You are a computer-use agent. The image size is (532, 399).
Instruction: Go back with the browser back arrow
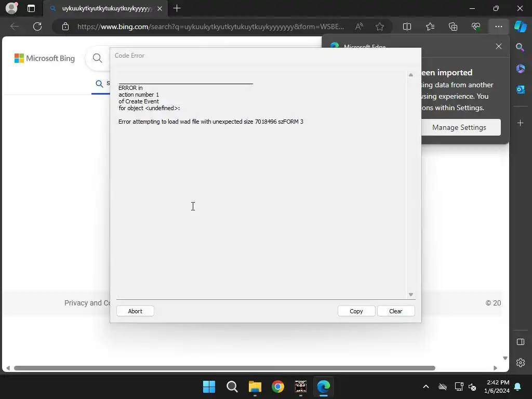[14, 26]
